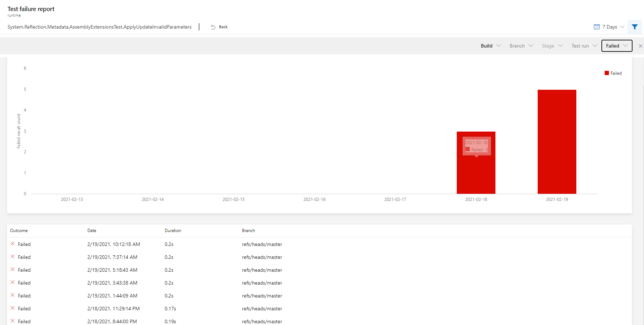644x325 pixels.
Task: Click the 2021-02-18 failure tooltip
Action: point(476,146)
